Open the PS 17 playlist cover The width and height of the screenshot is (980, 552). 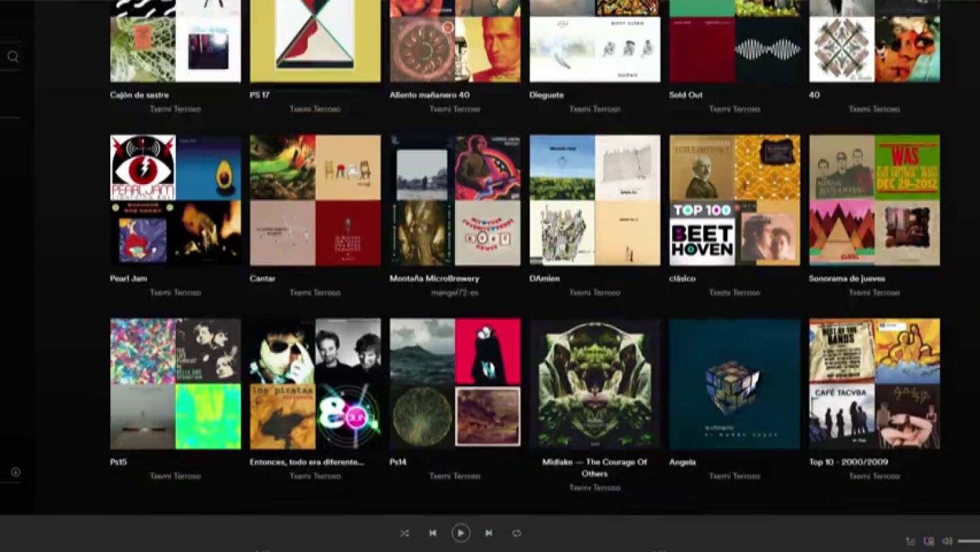[x=315, y=41]
